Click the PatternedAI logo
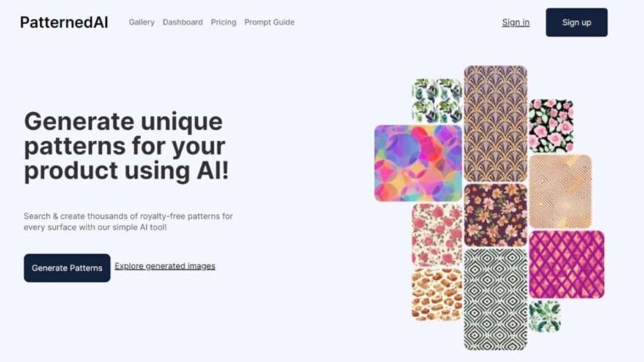 (64, 22)
